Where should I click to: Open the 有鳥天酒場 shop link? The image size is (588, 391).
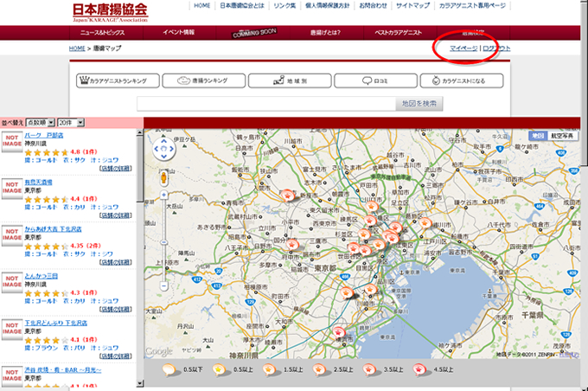(38, 182)
